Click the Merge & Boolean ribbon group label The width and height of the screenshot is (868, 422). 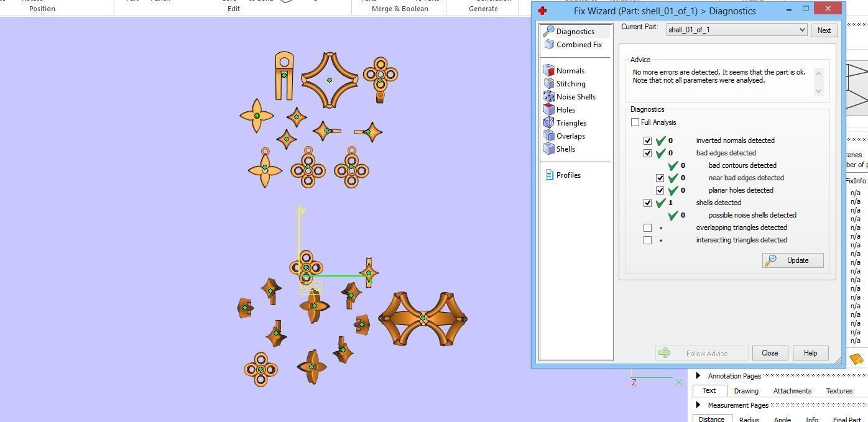click(x=400, y=9)
